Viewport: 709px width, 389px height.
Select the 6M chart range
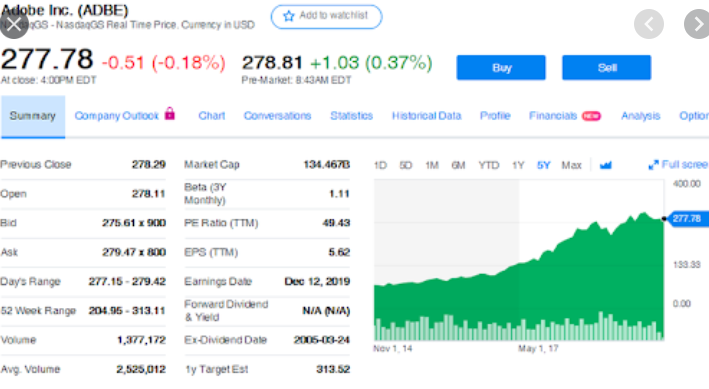pos(458,165)
